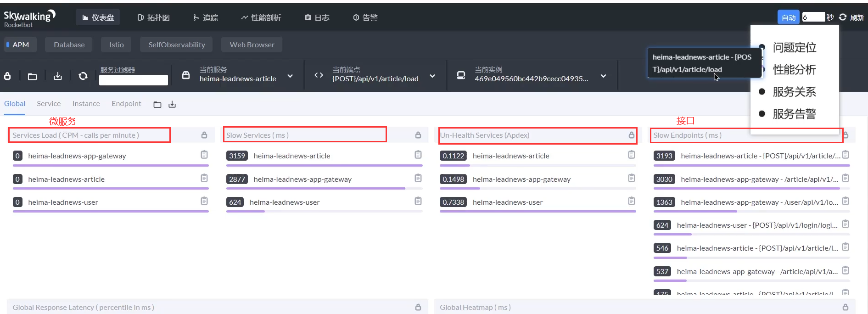Image resolution: width=868 pixels, height=314 pixels.
Task: Click the export download icon in toolbar
Action: click(57, 76)
